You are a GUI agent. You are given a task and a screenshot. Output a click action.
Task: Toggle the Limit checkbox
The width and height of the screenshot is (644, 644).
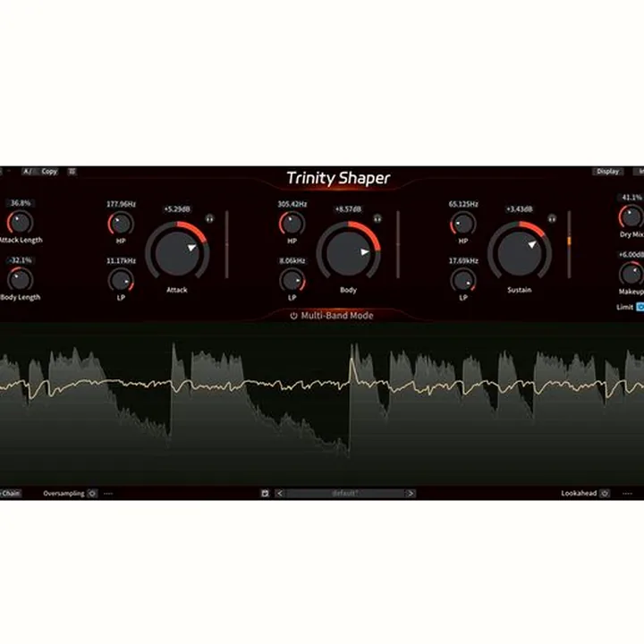(x=640, y=307)
